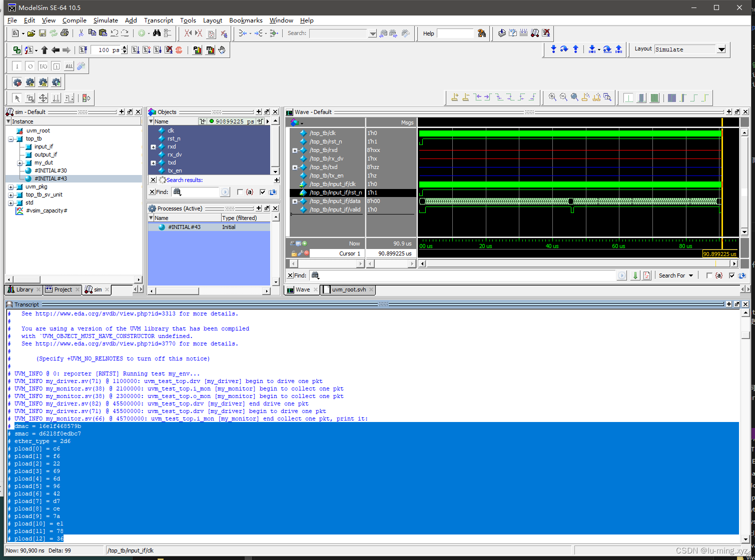Click the wave Zoom Out magnifier icon

click(x=563, y=97)
